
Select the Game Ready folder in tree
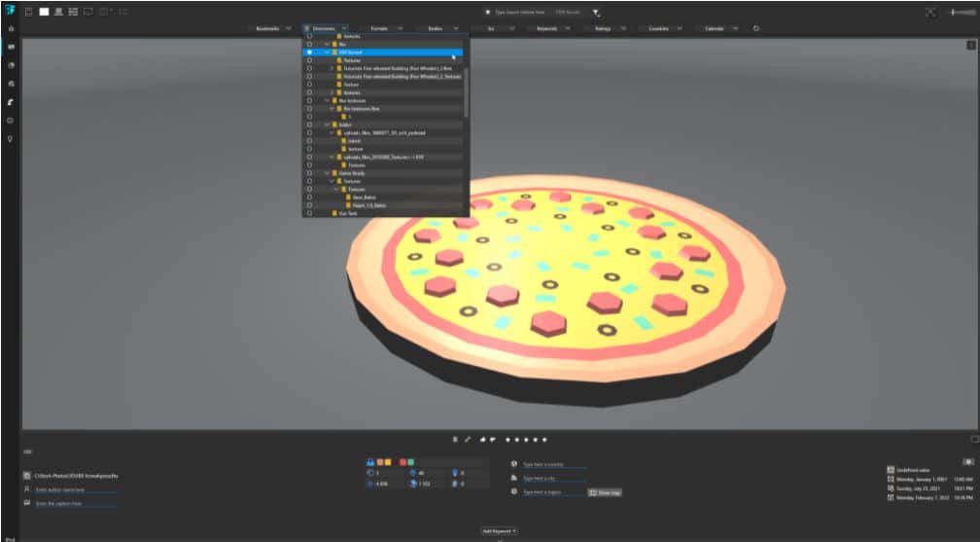[352, 173]
